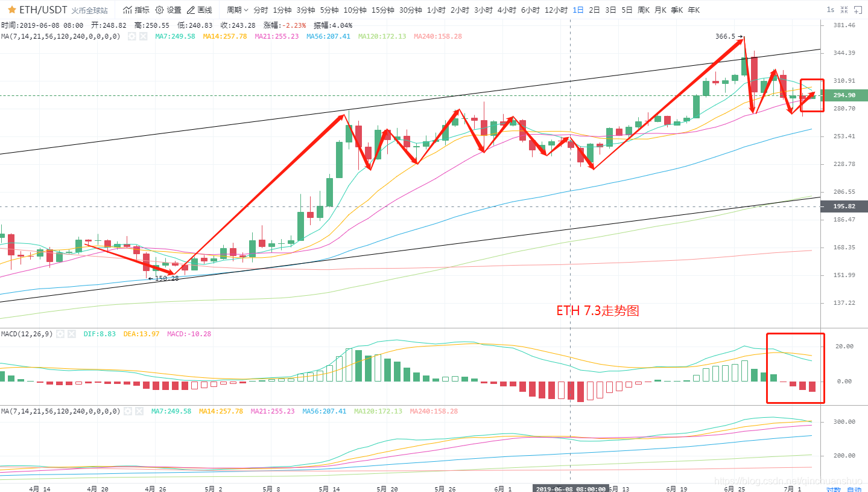Image resolution: width=868 pixels, height=492 pixels.
Task: Click the 火币全球站 exchange label
Action: [x=89, y=10]
